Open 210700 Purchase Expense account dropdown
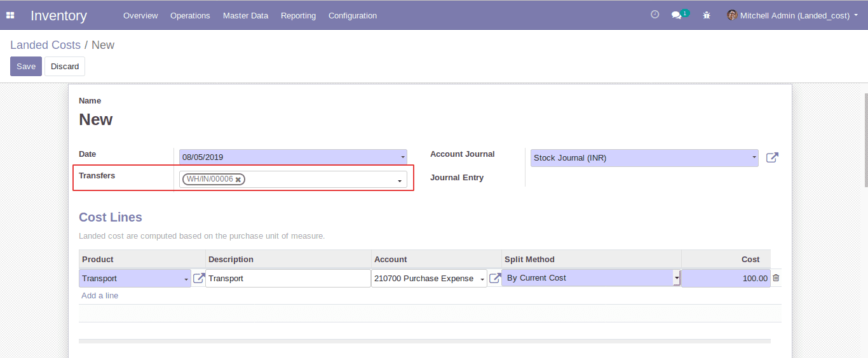Viewport: 868px width, 358px height. pyautogui.click(x=482, y=279)
